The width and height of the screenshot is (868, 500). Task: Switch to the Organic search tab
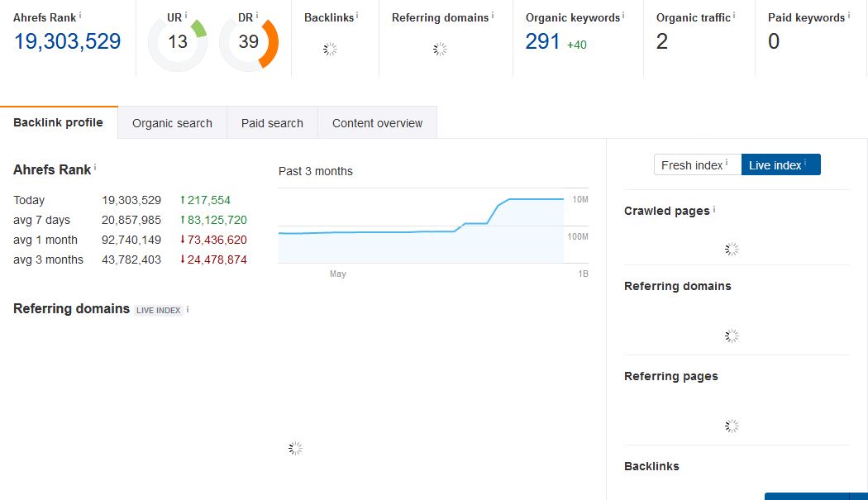tap(172, 123)
